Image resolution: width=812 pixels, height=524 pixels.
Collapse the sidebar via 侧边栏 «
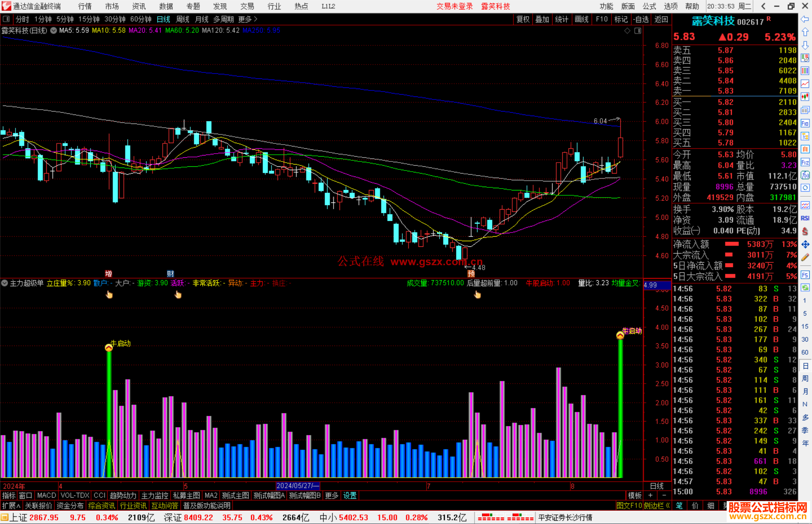657,506
